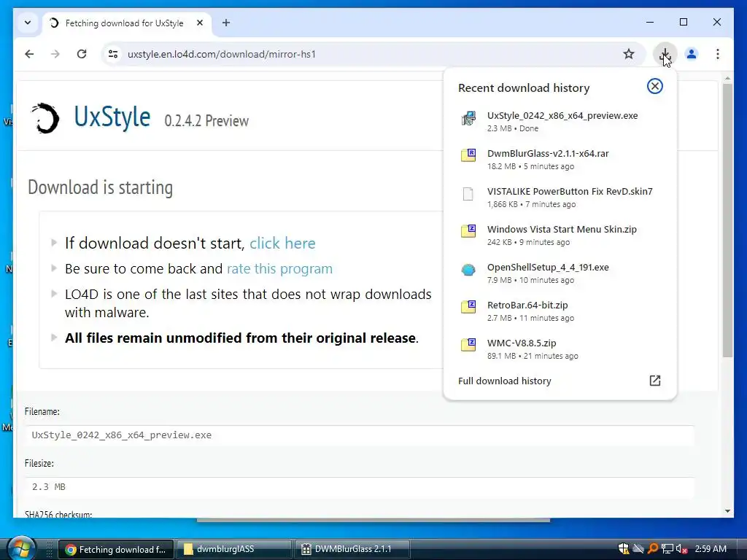Click the address bar URL
Viewport: 747px width, 560px height.
pos(222,54)
